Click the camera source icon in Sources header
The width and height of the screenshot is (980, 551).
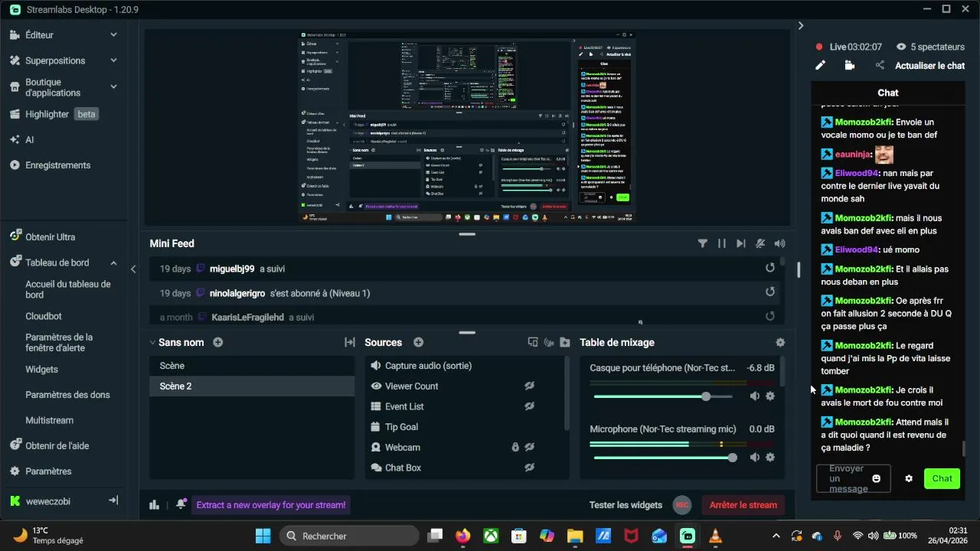pyautogui.click(x=549, y=342)
